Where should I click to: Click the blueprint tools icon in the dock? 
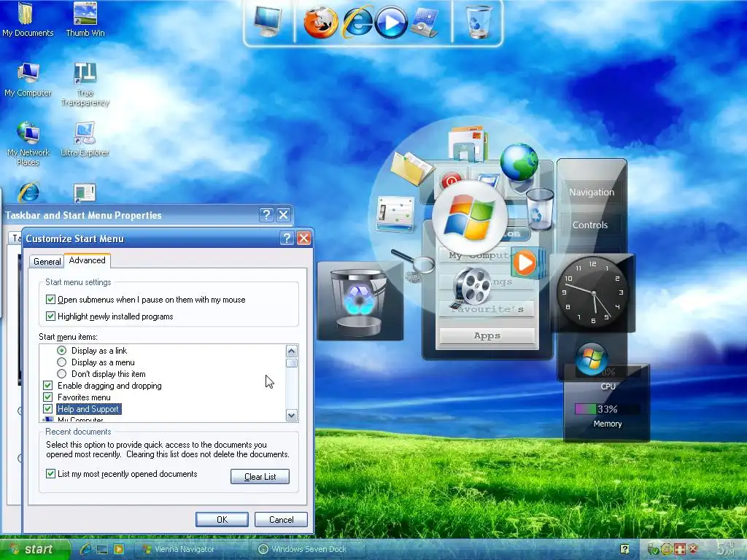[x=425, y=22]
